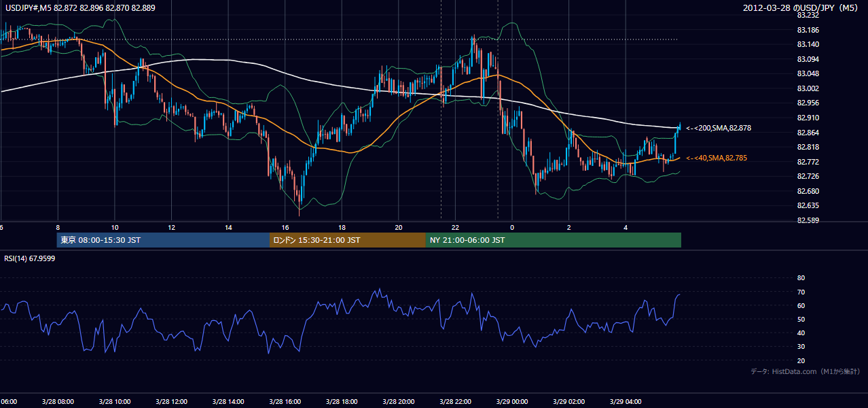Click the 82.956 price axis label
The image size is (868, 408).
point(808,103)
